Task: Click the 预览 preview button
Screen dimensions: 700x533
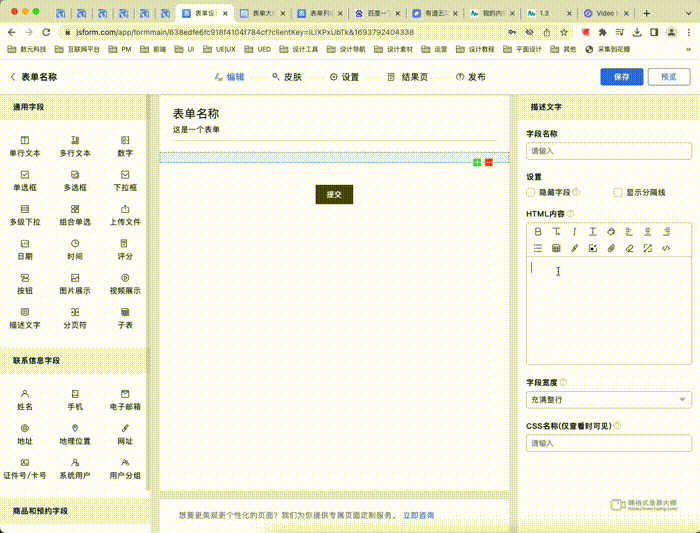Action: point(668,77)
